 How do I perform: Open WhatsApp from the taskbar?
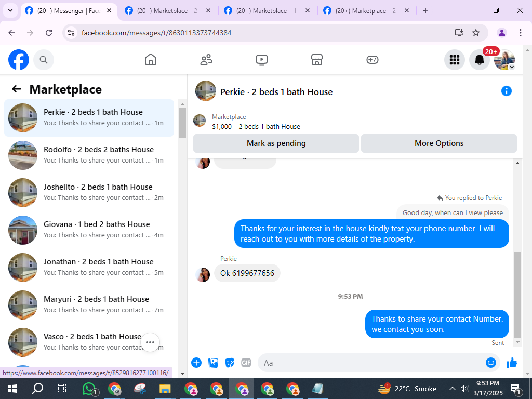click(x=89, y=389)
